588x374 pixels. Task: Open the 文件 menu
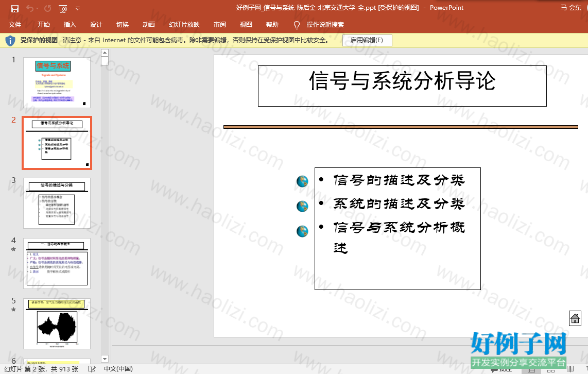click(14, 24)
